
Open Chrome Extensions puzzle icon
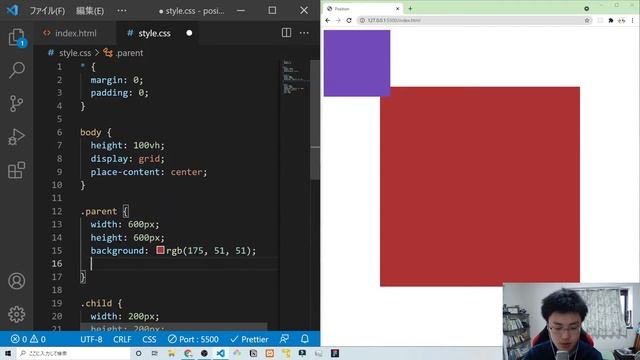click(611, 20)
